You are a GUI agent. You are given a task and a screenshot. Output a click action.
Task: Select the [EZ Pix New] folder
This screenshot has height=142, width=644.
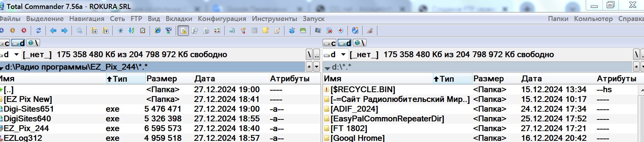point(28,99)
